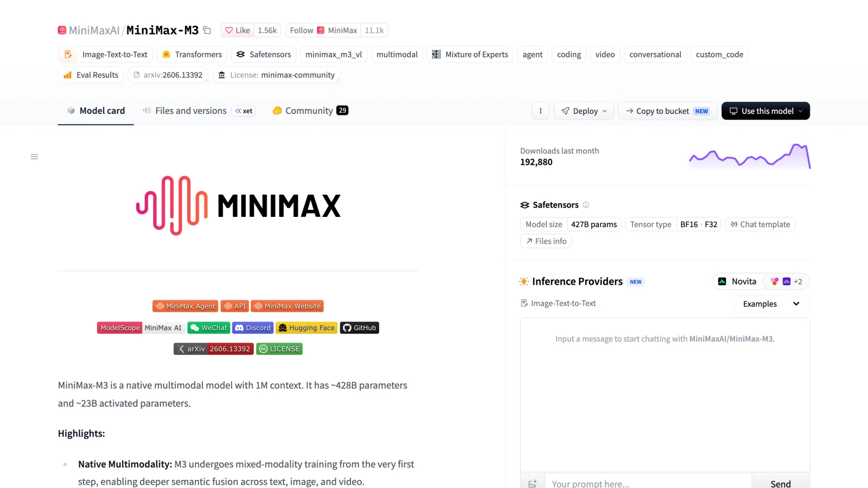Open the MiniMax Agent badge
Viewport: 868px width, 488px height.
(x=185, y=306)
